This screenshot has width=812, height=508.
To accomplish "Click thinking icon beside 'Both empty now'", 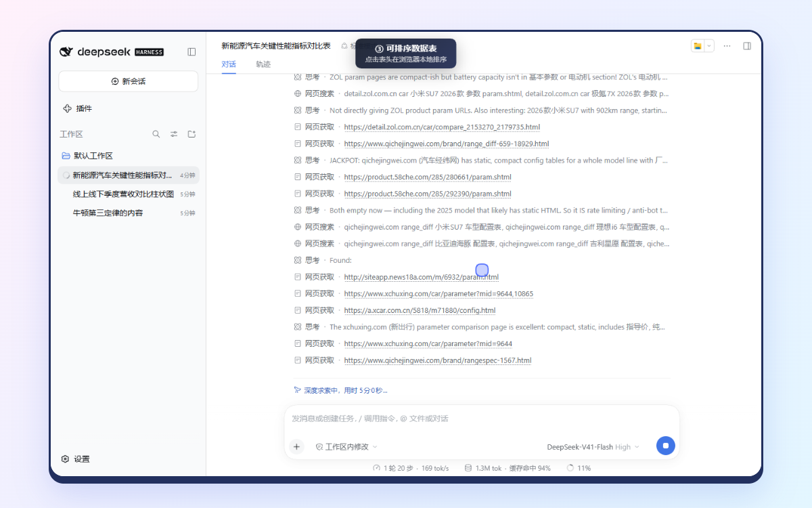I will pos(298,210).
